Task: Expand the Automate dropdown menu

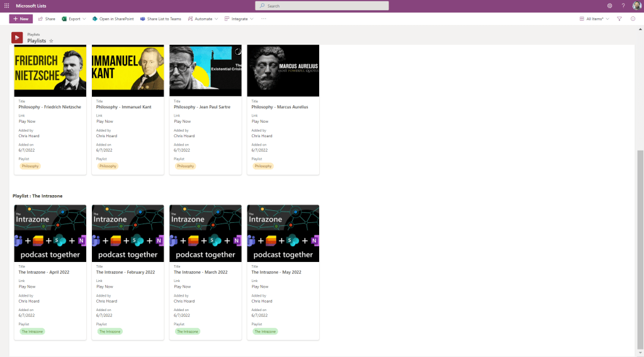Action: [203, 19]
